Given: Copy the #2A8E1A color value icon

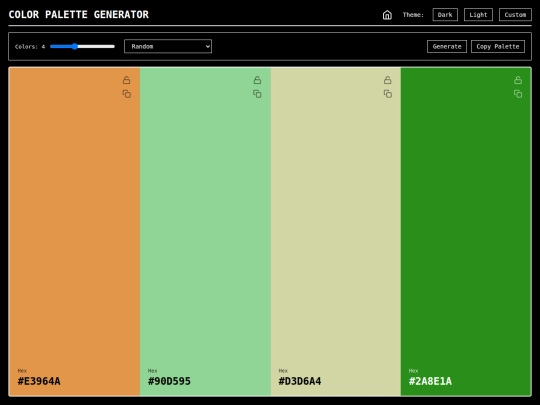Looking at the screenshot, I should pos(518,94).
